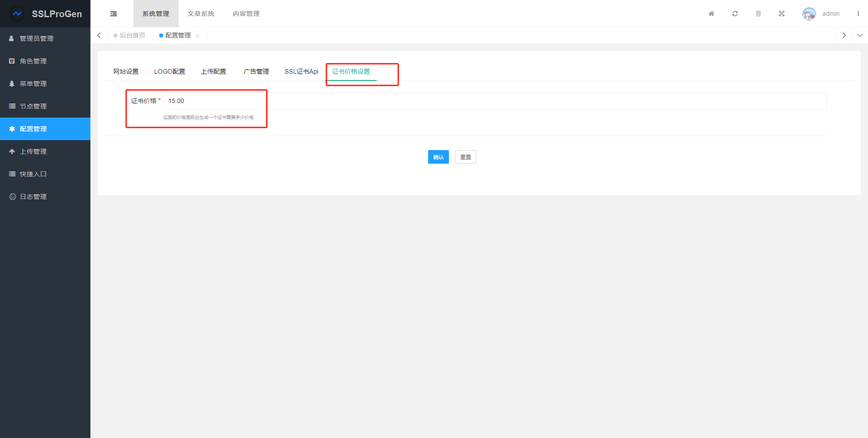Click the trash clear-cache icon
The height and width of the screenshot is (438, 868).
click(758, 14)
